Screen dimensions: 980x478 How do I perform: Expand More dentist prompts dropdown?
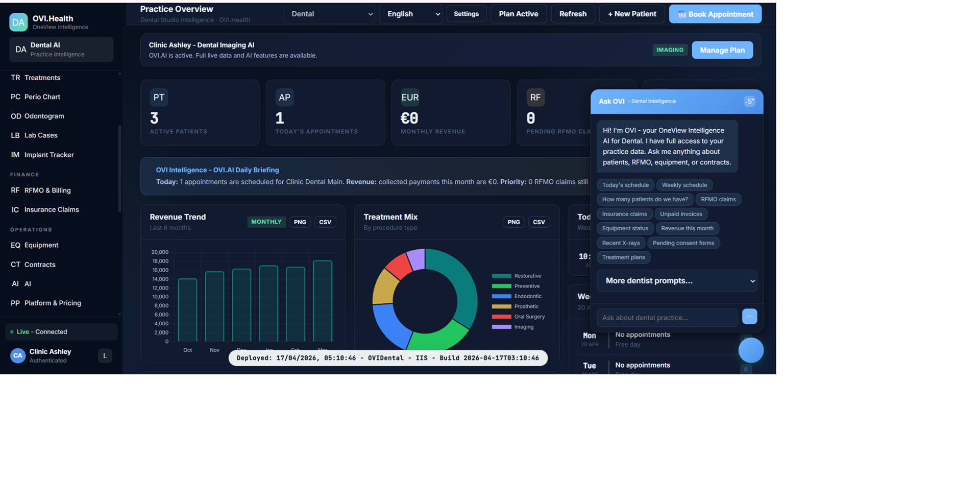point(677,281)
